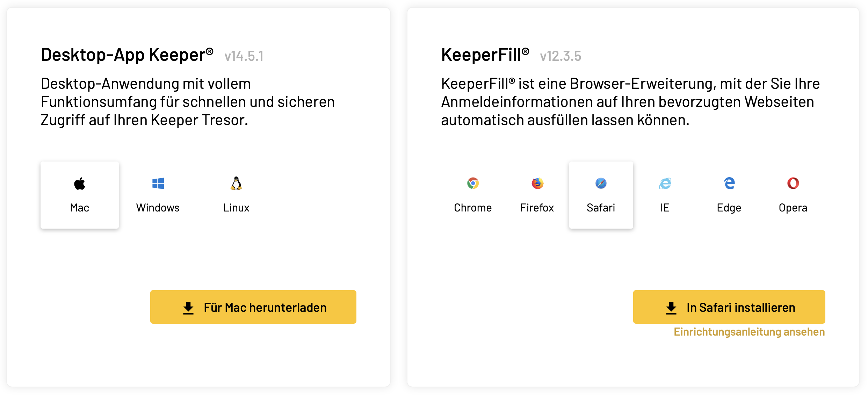
Task: Open "Einrichtungsanleitung ansehen" setup guide
Action: [749, 332]
